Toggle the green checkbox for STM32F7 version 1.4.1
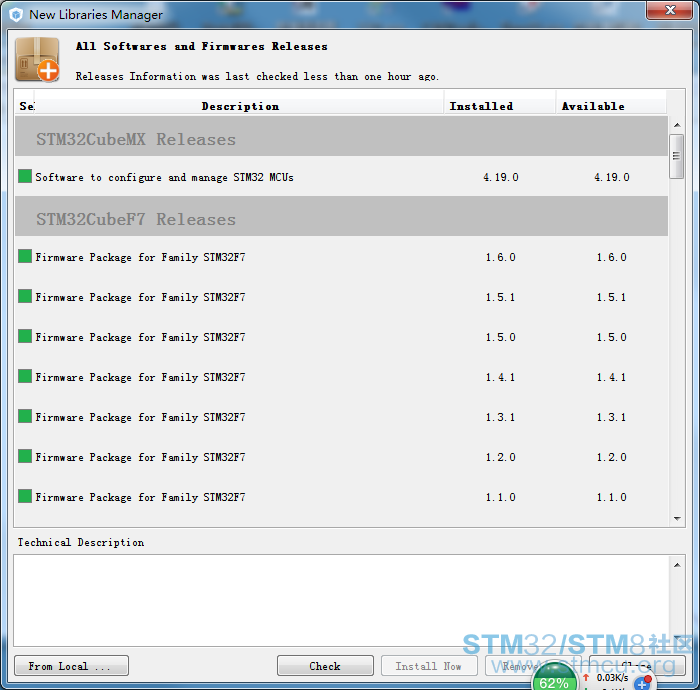The width and height of the screenshot is (700, 690). (x=25, y=376)
